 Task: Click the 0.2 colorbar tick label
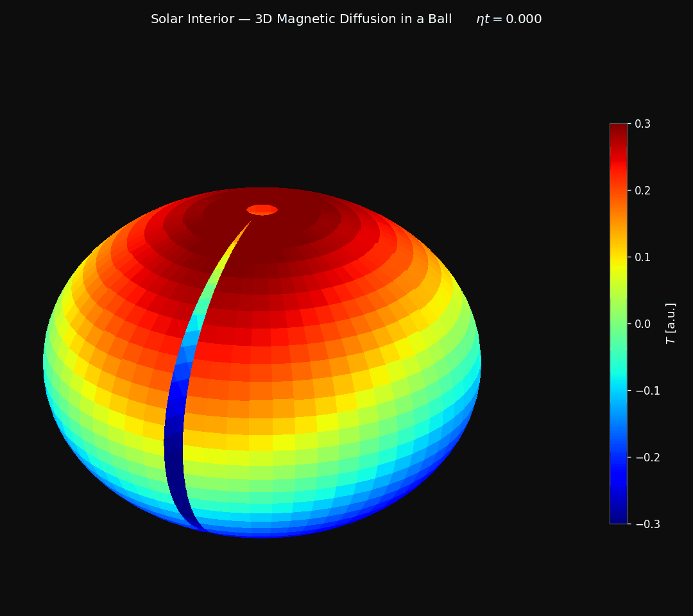click(639, 190)
